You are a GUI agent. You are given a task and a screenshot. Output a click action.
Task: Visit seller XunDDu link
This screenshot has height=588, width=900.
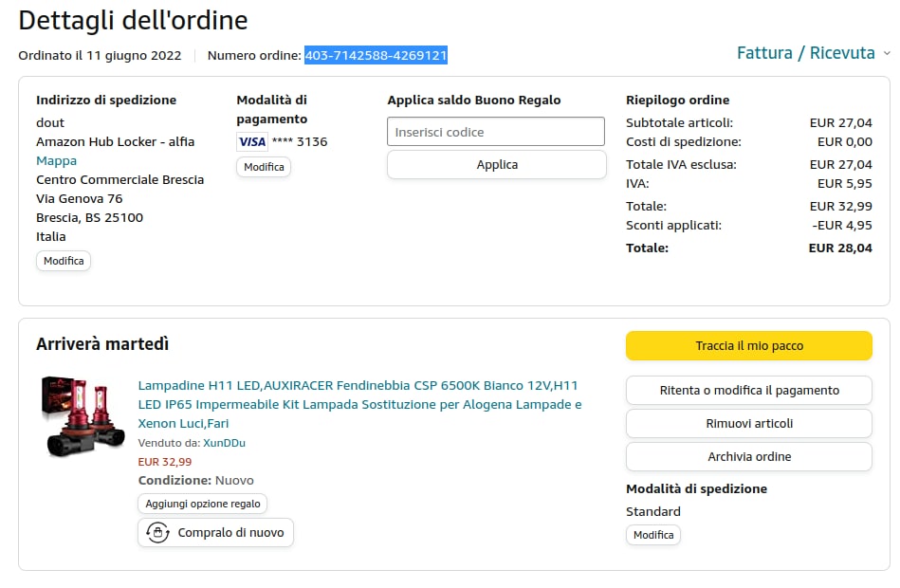pos(224,443)
